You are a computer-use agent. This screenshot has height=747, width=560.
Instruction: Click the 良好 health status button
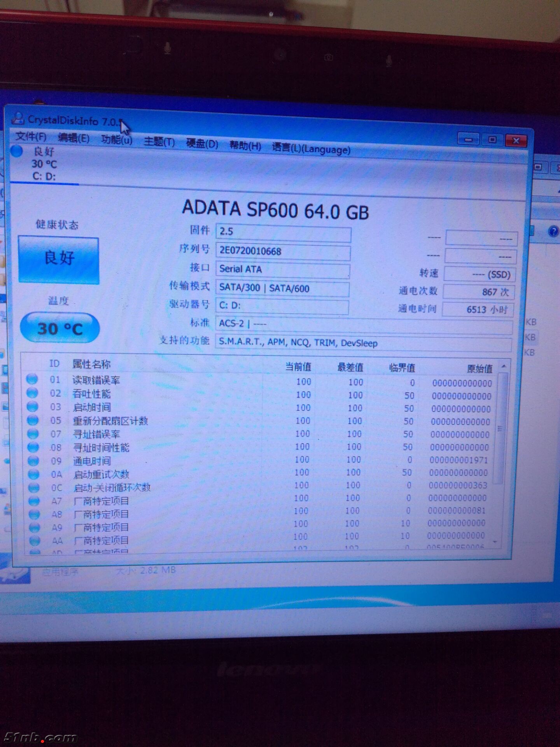[x=59, y=260]
